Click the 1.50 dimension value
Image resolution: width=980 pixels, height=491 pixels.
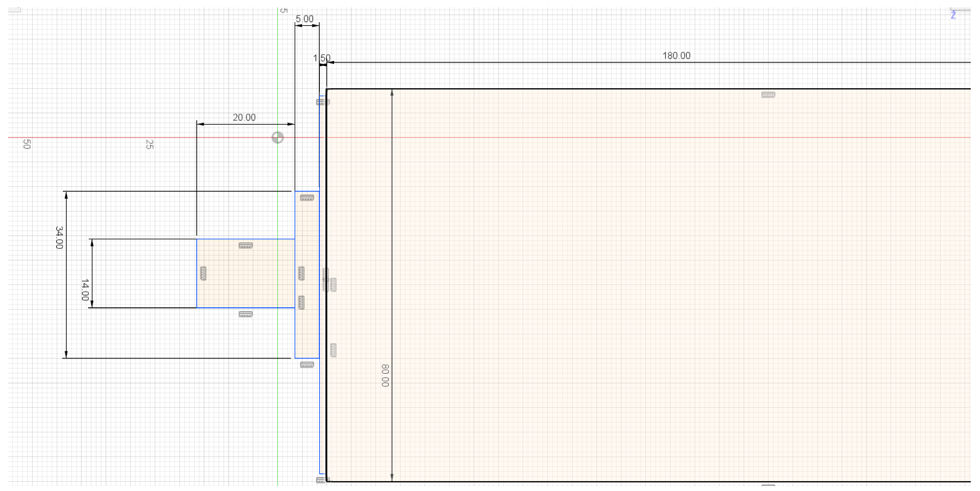(x=322, y=58)
